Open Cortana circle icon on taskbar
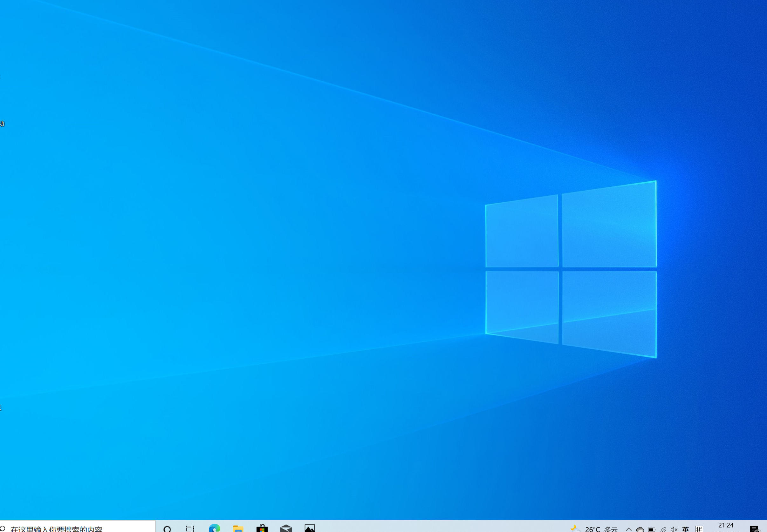This screenshot has width=767, height=532. point(168,529)
